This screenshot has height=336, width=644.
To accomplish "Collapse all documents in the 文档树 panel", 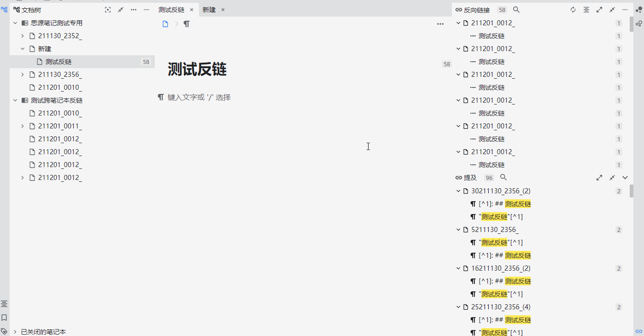I will (x=121, y=9).
